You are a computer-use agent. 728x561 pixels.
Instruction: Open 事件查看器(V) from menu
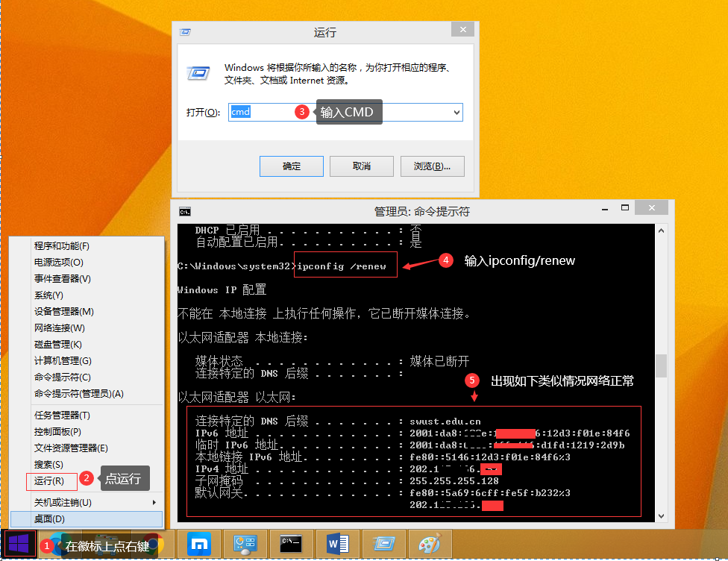(87, 279)
